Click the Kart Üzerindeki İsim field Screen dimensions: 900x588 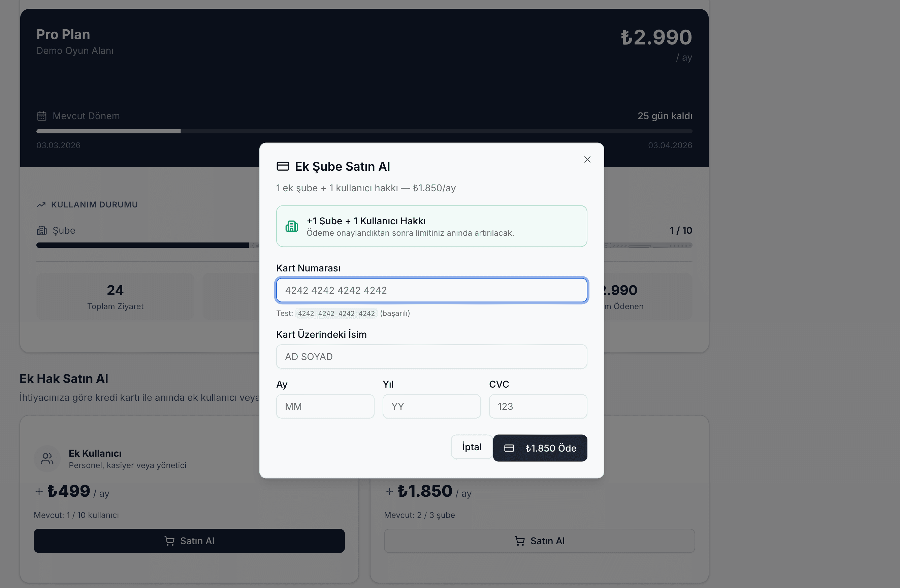click(x=431, y=357)
